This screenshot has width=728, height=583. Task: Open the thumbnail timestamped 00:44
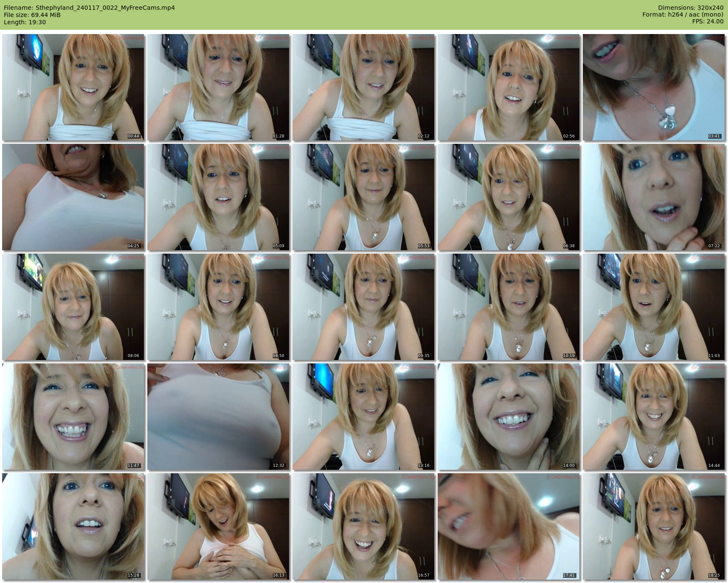click(73, 87)
